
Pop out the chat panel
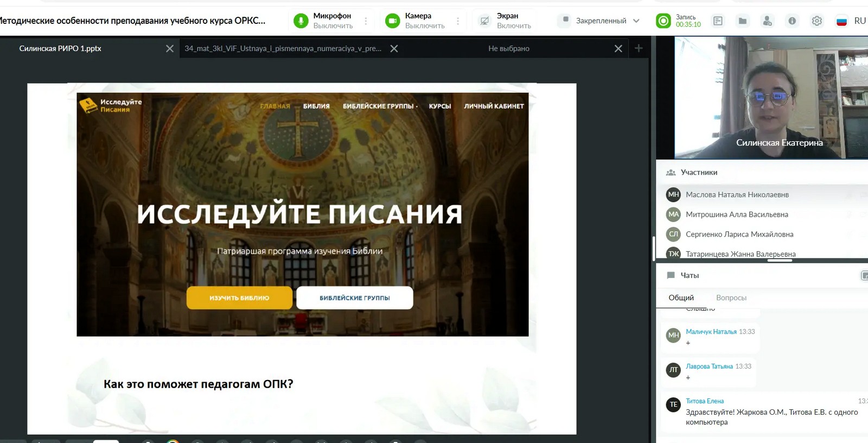tap(864, 275)
